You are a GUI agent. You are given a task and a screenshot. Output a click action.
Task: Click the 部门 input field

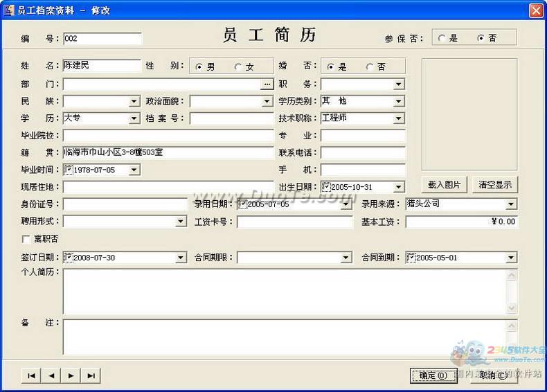pos(162,84)
